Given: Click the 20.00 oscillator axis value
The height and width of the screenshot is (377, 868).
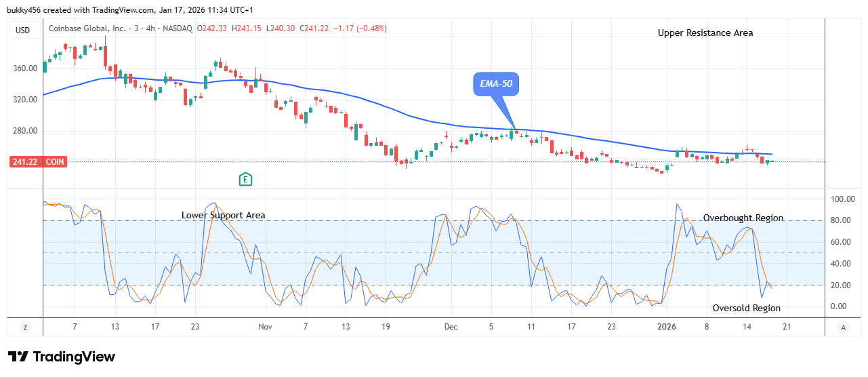Looking at the screenshot, I should click(x=842, y=285).
